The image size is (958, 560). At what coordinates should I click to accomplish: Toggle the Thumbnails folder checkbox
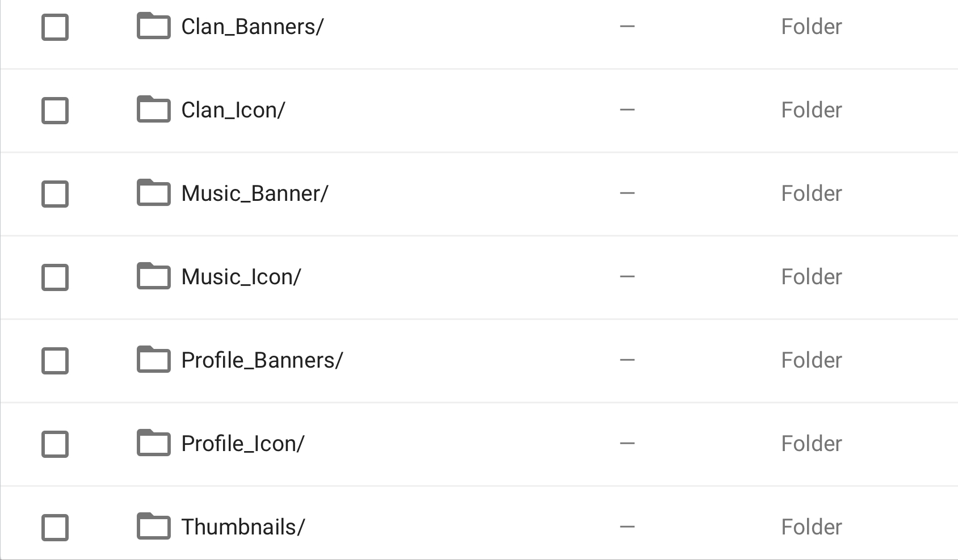[55, 528]
